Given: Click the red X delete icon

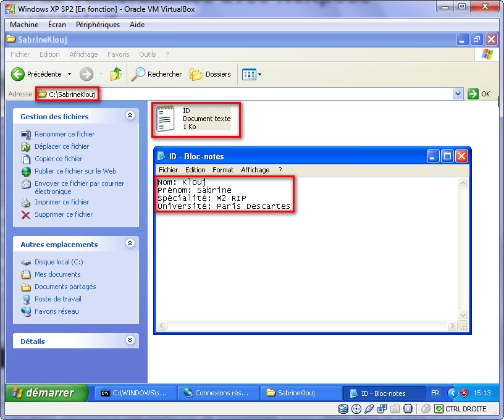Looking at the screenshot, I should tap(26, 215).
